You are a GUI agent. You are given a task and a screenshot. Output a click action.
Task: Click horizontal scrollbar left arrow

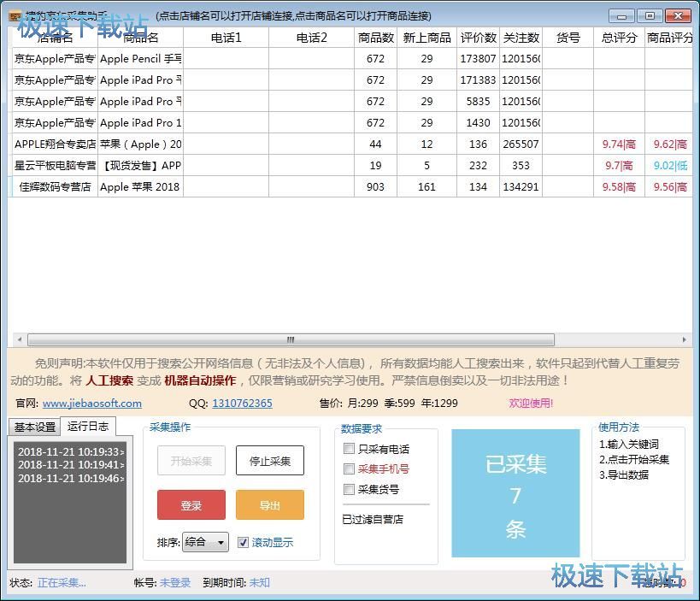(19, 339)
